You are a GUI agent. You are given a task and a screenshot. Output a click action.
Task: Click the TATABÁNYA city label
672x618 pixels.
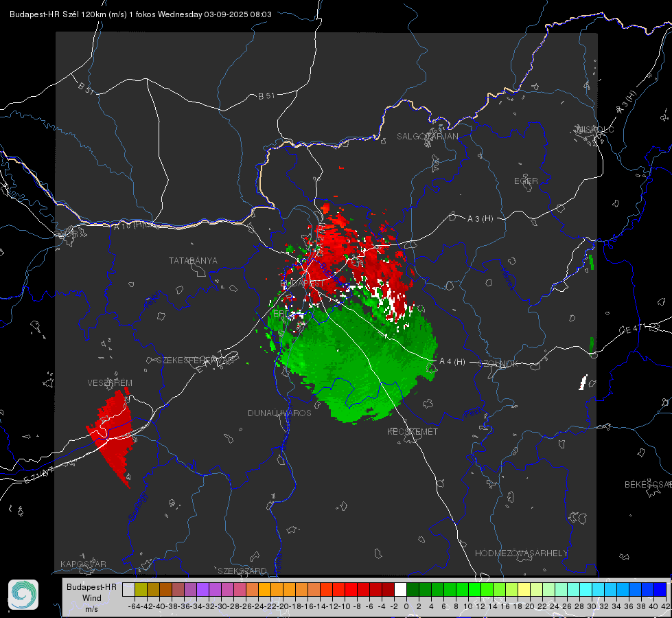coord(193,260)
